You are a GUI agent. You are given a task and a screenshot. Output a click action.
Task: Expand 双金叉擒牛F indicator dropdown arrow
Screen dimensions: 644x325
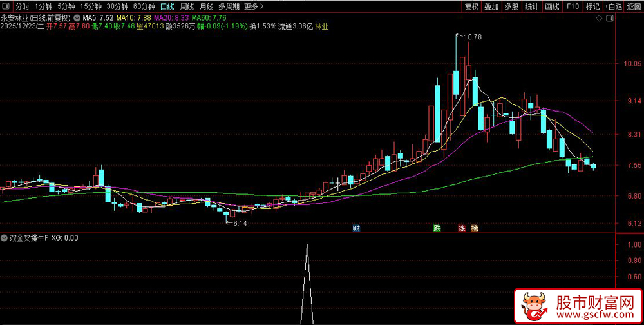(x=4, y=237)
